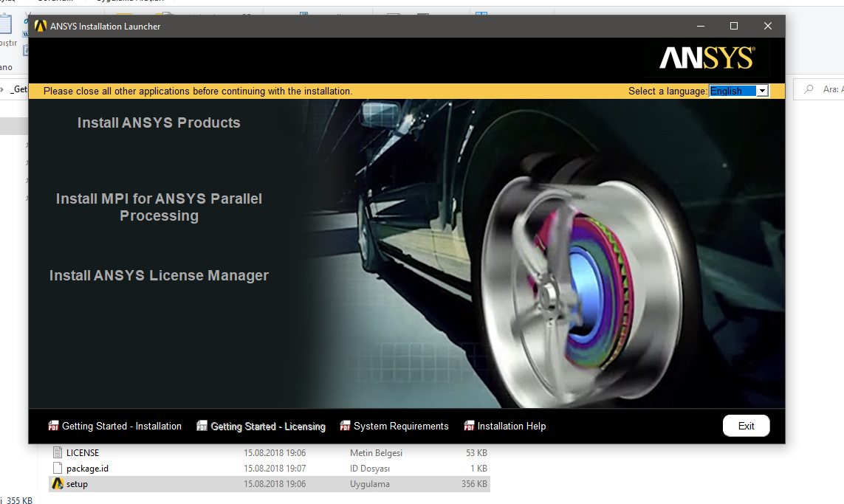Close the ANSYS Installation Launcher window

point(767,26)
